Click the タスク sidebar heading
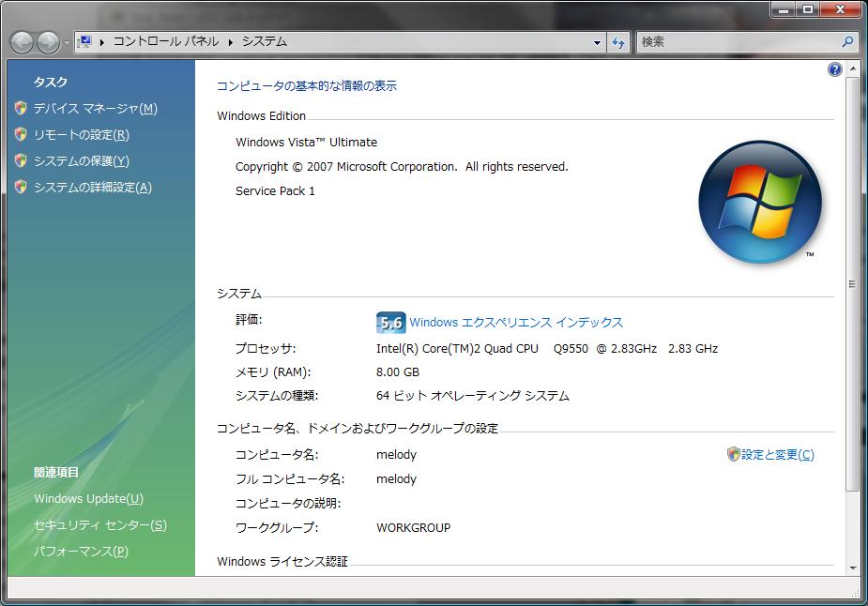 point(51,82)
